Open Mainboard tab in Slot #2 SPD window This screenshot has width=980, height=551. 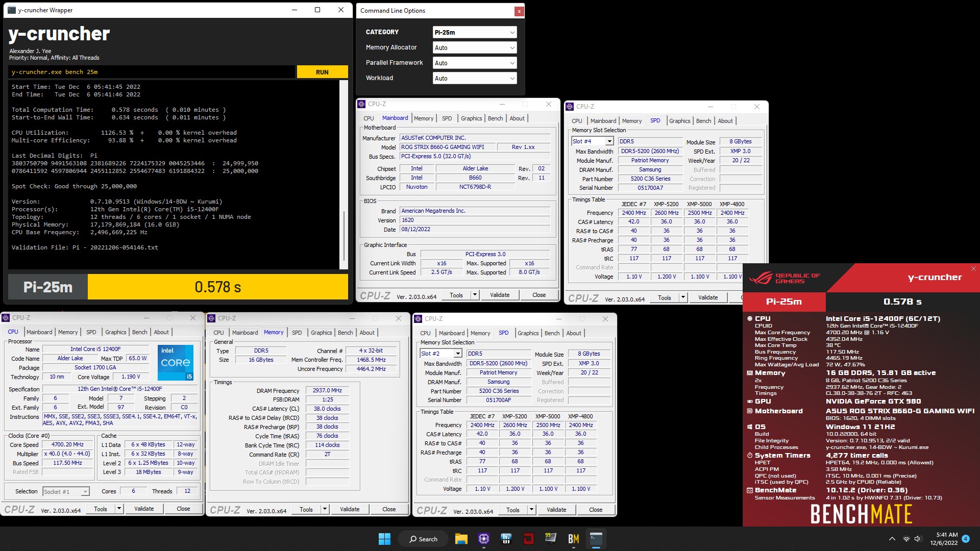coord(452,333)
